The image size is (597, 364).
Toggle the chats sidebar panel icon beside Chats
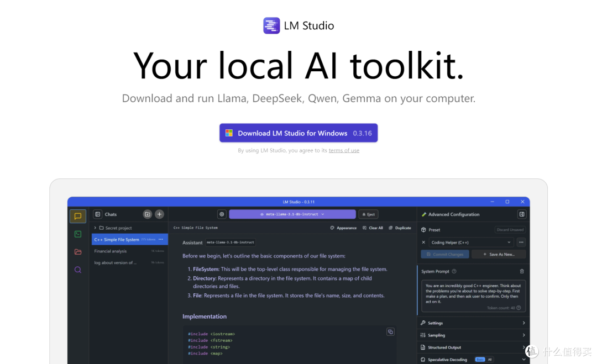(98, 214)
